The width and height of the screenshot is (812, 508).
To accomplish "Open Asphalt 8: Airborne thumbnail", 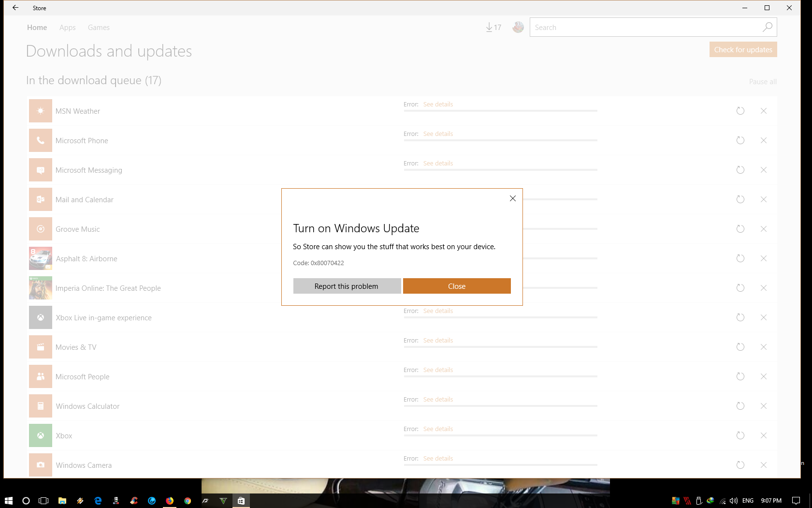I will pyautogui.click(x=41, y=258).
